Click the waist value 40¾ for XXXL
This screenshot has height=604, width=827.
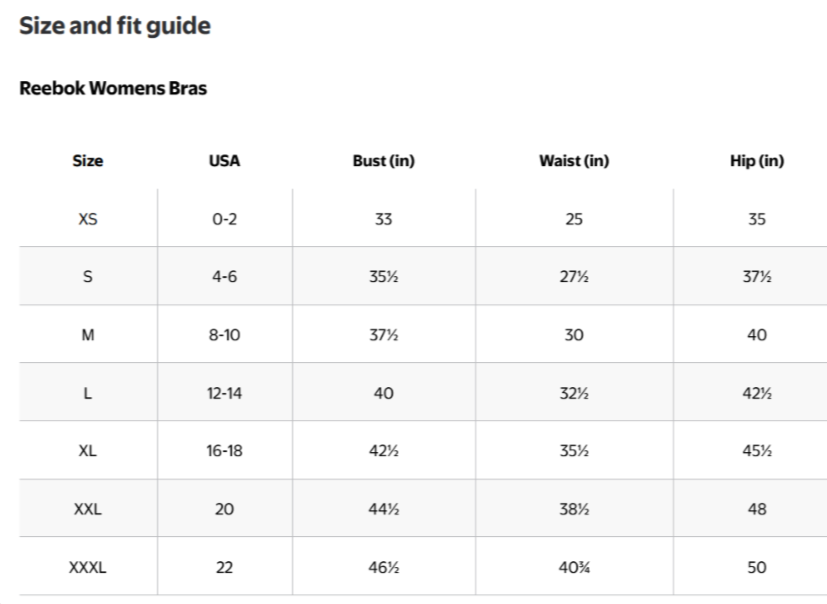click(x=573, y=567)
